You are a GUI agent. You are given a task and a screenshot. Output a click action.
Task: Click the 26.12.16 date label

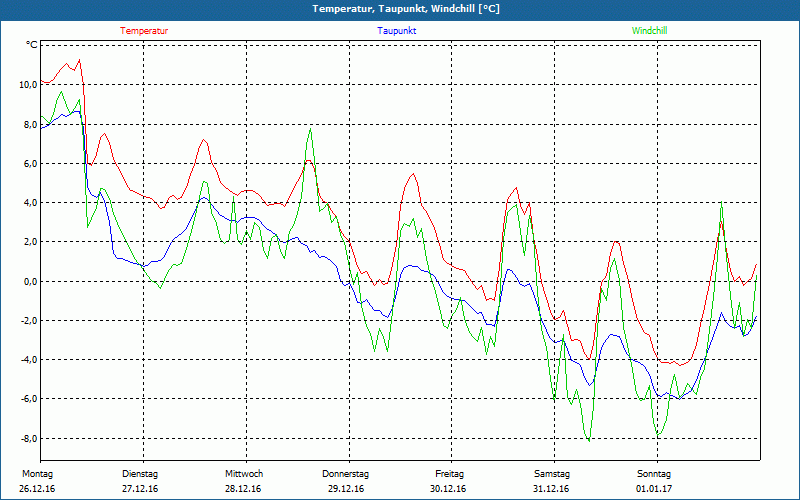point(37,489)
